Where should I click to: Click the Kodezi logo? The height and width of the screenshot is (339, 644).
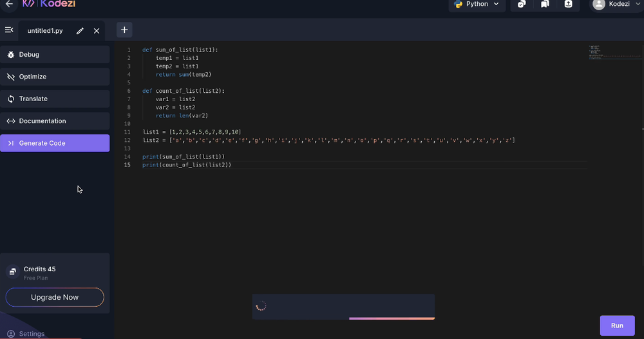tap(49, 4)
